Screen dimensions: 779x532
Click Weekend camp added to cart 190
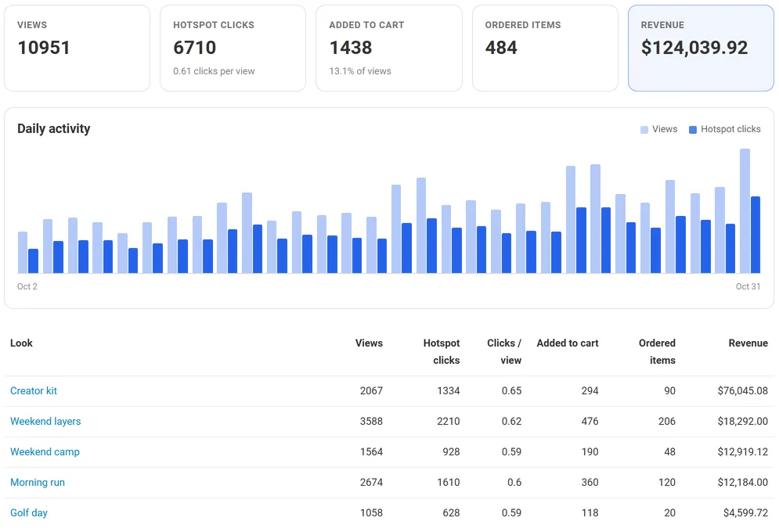[590, 451]
